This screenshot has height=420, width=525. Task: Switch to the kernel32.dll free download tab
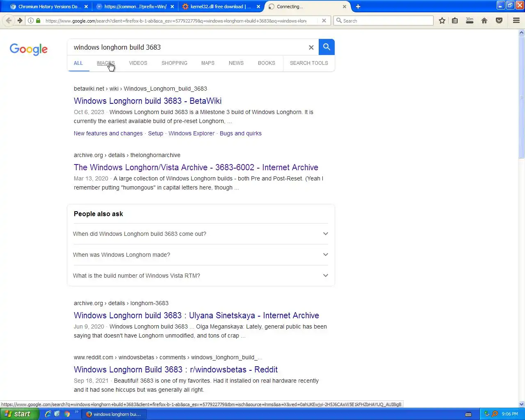point(221,7)
